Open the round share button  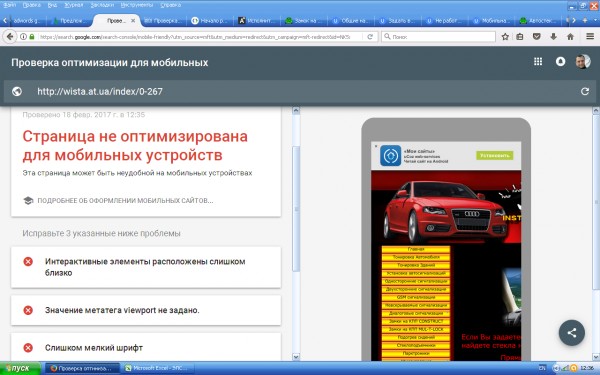(572, 333)
